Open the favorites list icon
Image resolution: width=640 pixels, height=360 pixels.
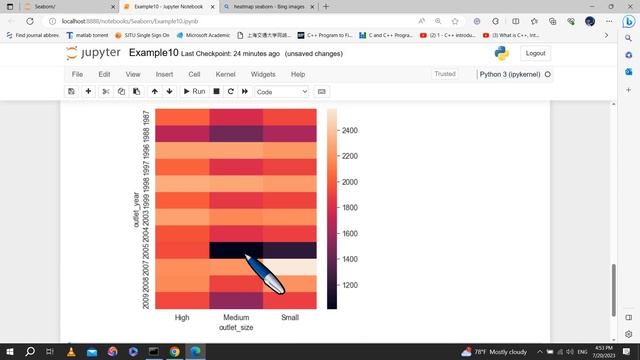(534, 21)
